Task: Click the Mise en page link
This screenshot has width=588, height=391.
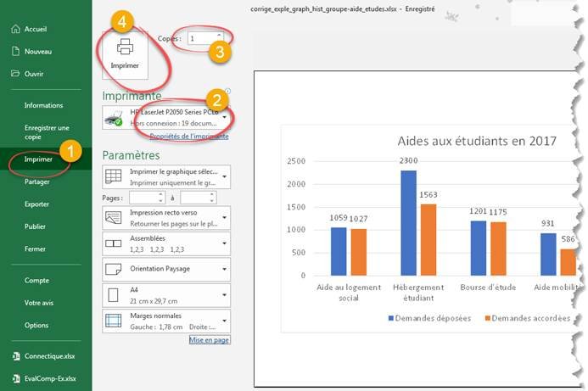Action: coord(208,339)
